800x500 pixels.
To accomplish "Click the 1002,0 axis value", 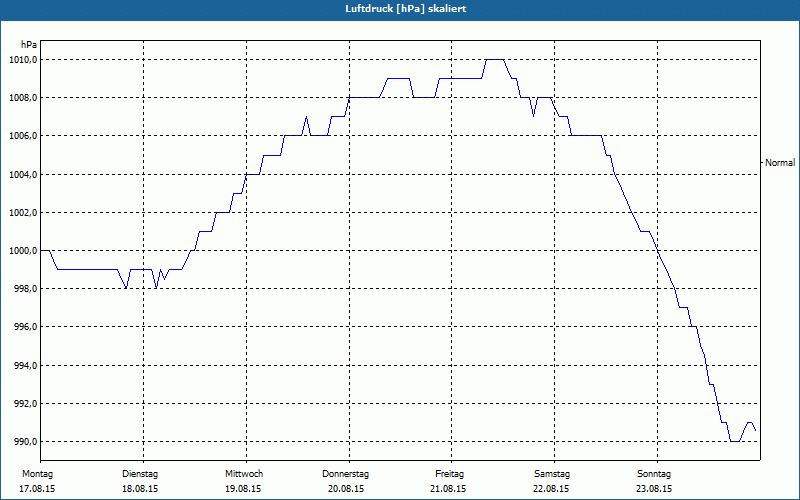I will (23, 212).
